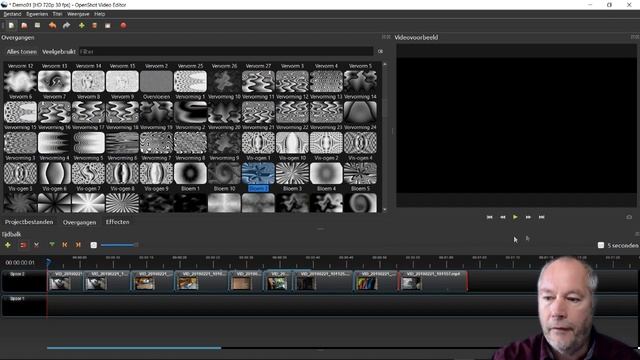Open the choose profile toolbar icon
Screen dimensions: 640x360
click(94, 25)
